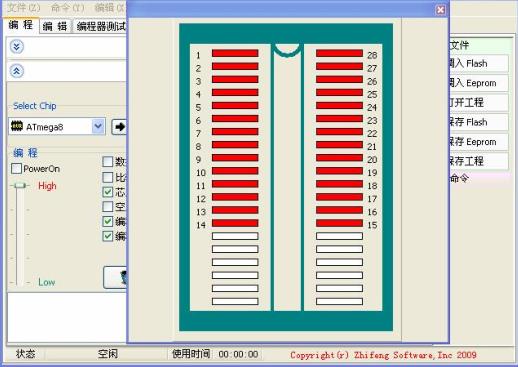Collapse panel with double-up chevron icon
The width and height of the screenshot is (518, 367).
click(17, 71)
